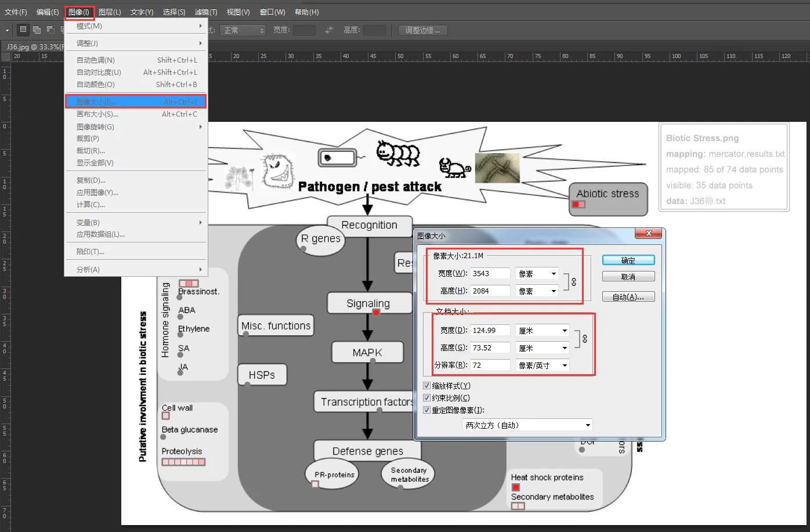Screen dimensions: 810x532
Task: Open the 像素/英寸 resolution unit dropdown
Action: tap(542, 365)
